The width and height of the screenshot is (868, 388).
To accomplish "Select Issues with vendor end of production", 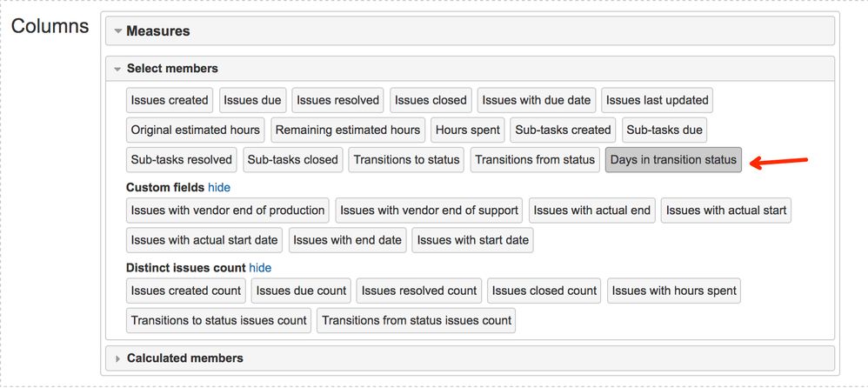I will (x=228, y=211).
